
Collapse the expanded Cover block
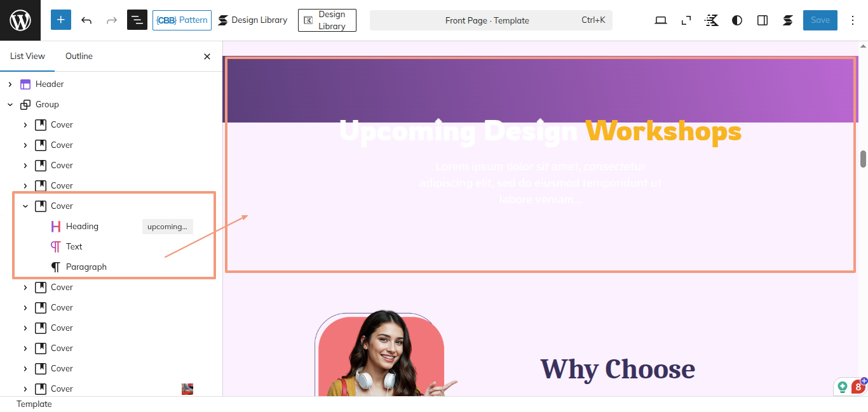click(x=25, y=206)
